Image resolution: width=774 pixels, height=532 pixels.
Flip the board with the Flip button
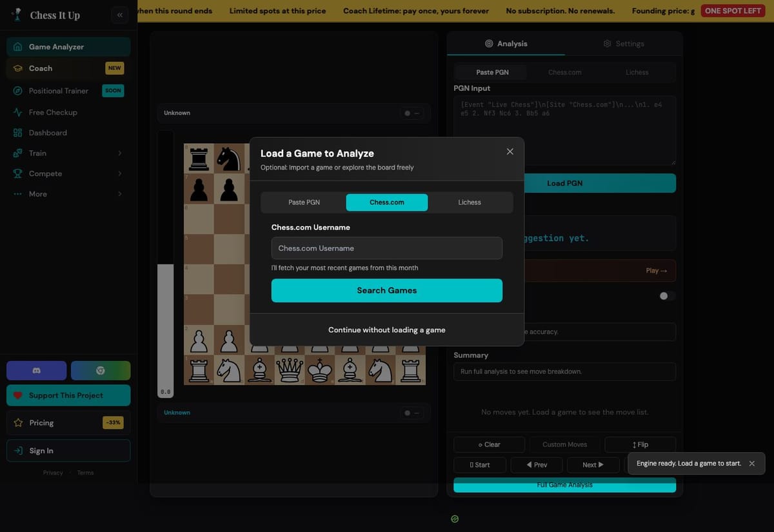(640, 445)
